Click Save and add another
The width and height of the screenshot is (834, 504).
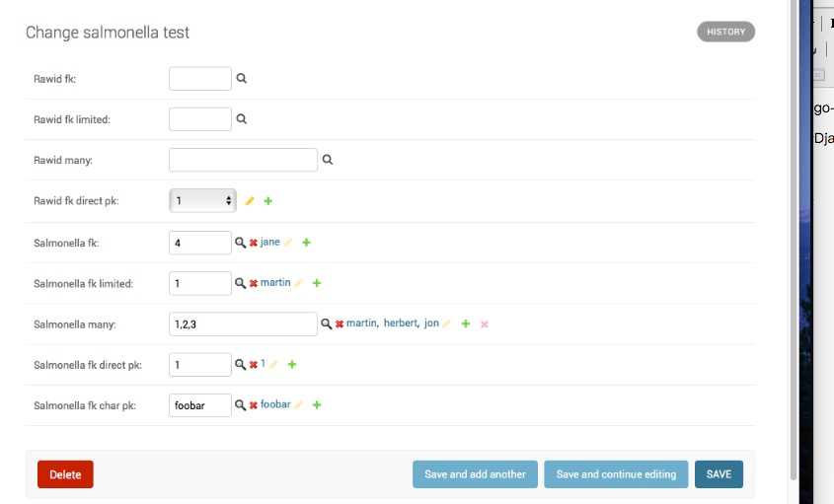tap(475, 474)
